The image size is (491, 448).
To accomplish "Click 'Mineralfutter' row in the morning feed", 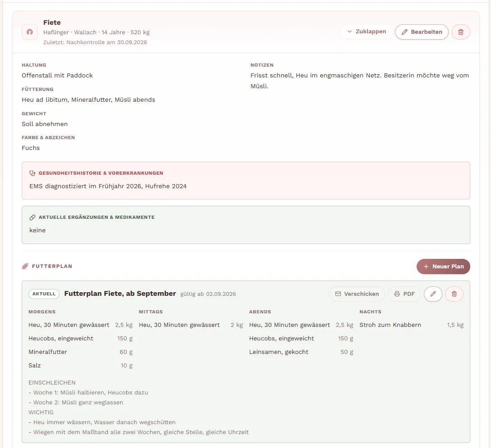I will (81, 352).
